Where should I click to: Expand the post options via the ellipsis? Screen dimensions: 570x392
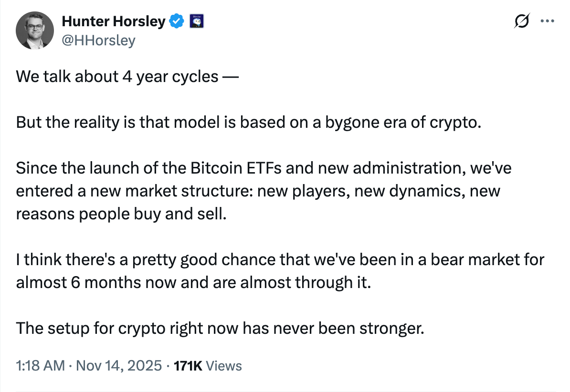coord(547,21)
